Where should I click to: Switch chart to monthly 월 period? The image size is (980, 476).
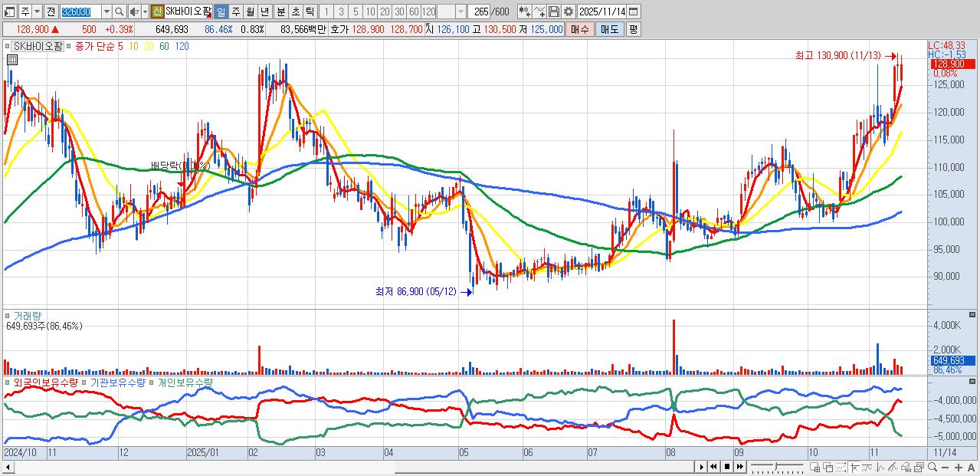coord(250,11)
